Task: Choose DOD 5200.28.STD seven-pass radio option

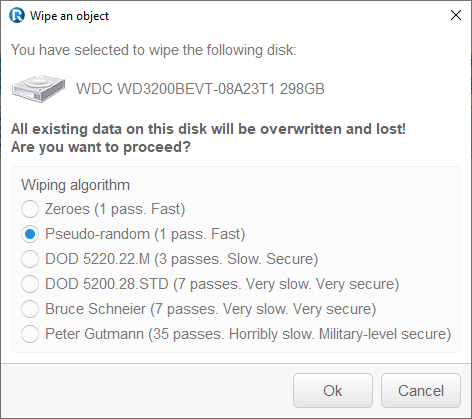Action: [30, 284]
